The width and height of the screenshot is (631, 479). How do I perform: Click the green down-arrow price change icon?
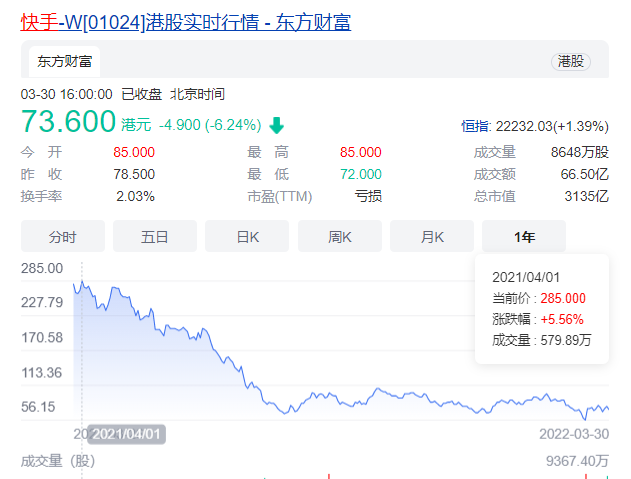point(276,125)
